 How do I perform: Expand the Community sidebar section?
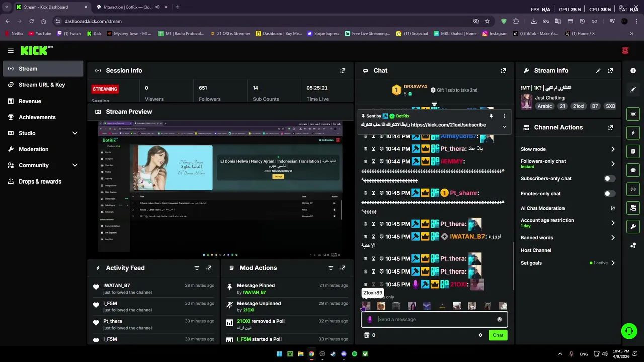(75, 165)
